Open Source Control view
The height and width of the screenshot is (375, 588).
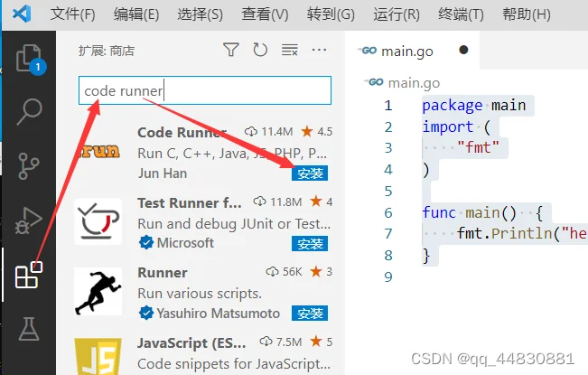point(29,165)
